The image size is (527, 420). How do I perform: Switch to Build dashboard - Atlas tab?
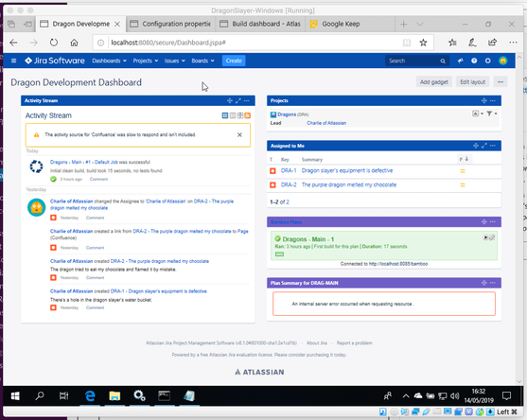(x=261, y=24)
